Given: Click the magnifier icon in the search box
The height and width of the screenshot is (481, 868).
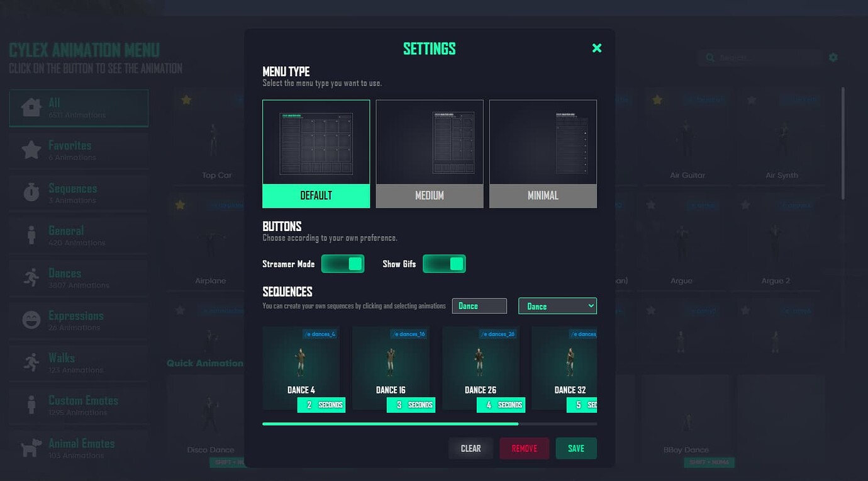Looking at the screenshot, I should click(x=710, y=58).
